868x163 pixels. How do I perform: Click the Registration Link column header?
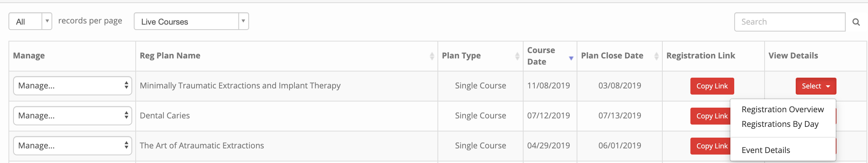(700, 56)
